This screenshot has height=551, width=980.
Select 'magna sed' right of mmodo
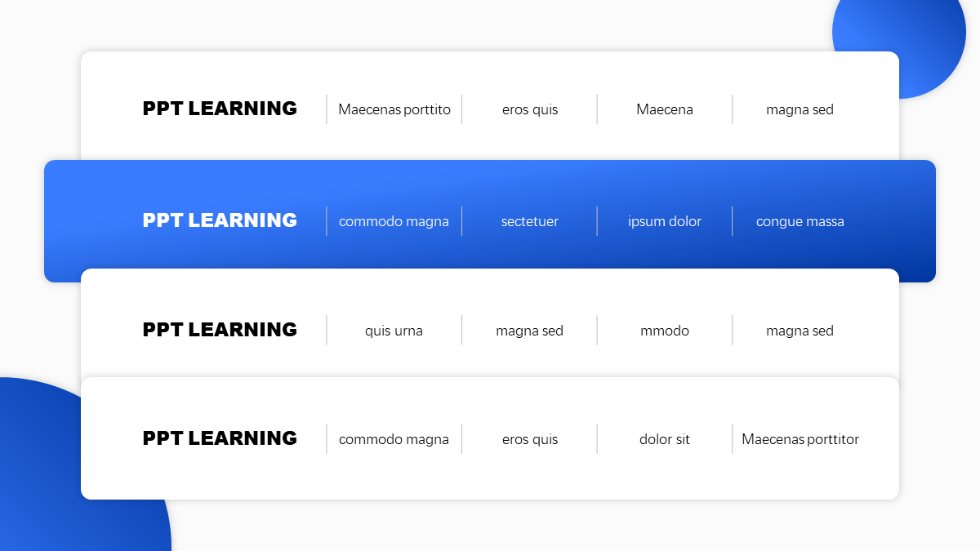[800, 331]
